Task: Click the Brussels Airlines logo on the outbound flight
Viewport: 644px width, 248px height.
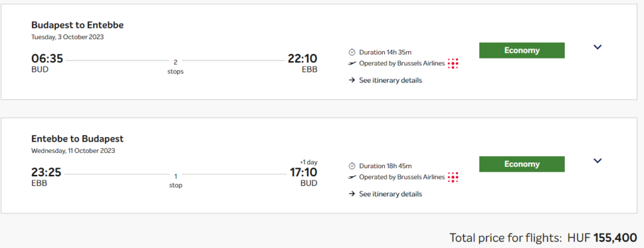Action: point(453,64)
